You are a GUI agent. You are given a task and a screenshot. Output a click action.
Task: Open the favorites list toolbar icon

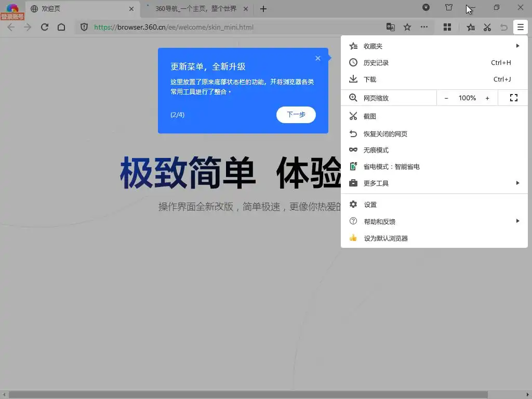(x=471, y=27)
